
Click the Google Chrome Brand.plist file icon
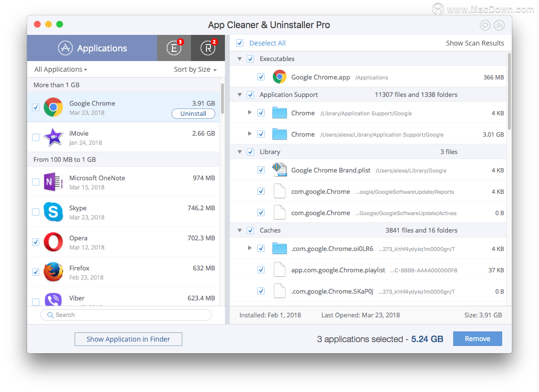point(280,170)
